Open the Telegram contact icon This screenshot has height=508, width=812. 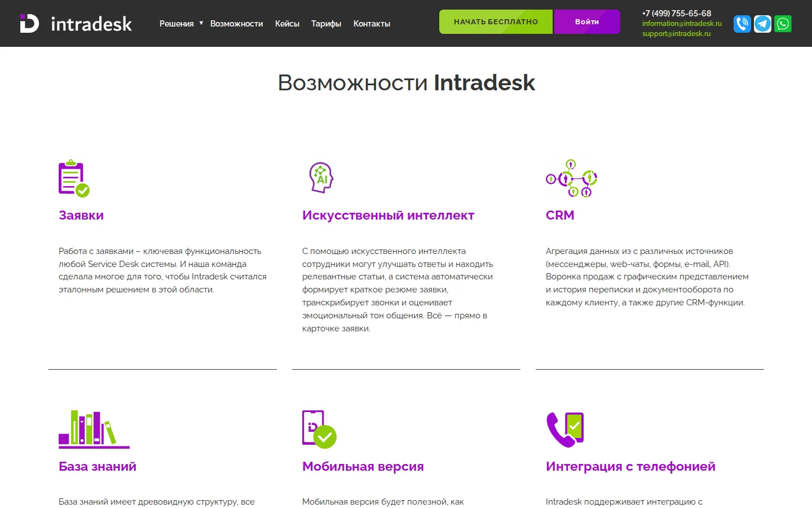tap(762, 24)
